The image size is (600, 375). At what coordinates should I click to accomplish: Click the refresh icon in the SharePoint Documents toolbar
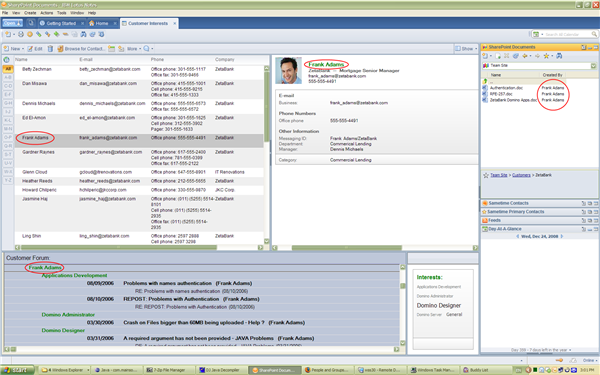pos(515,56)
